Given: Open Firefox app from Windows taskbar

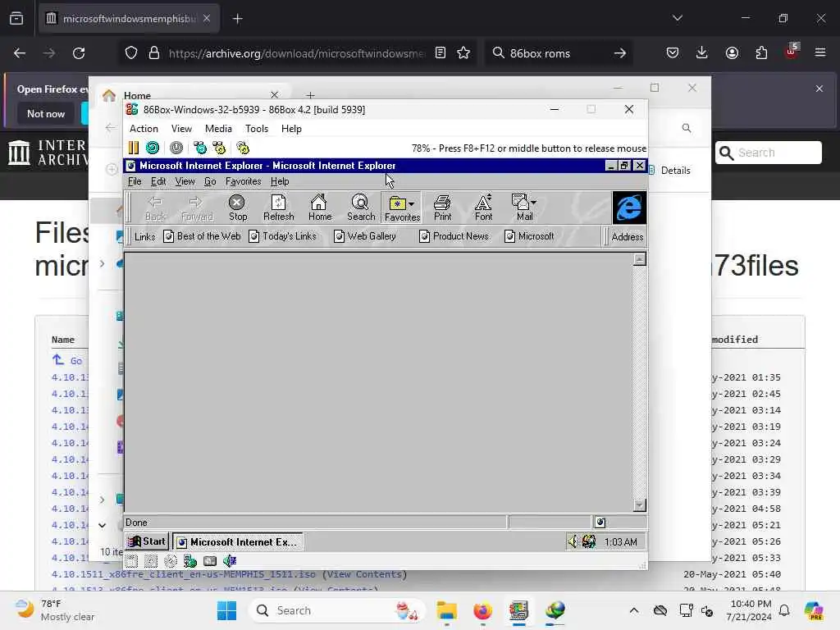Looking at the screenshot, I should pos(482,610).
